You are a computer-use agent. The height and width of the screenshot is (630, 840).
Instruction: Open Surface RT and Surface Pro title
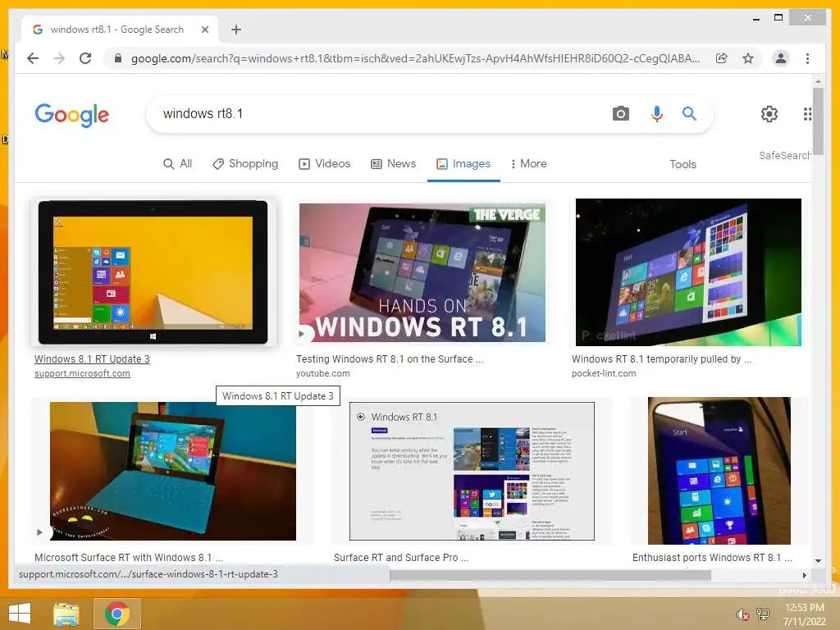(x=401, y=558)
